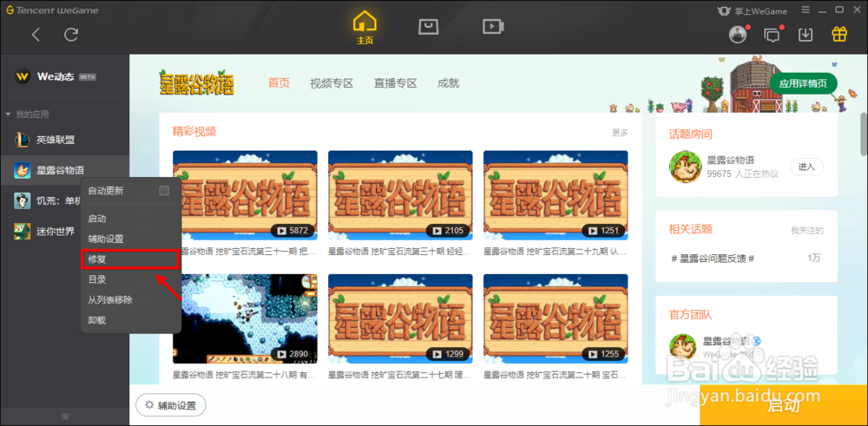Choose 目录 in the context menu
Screen dimensions: 868x426
coord(131,279)
